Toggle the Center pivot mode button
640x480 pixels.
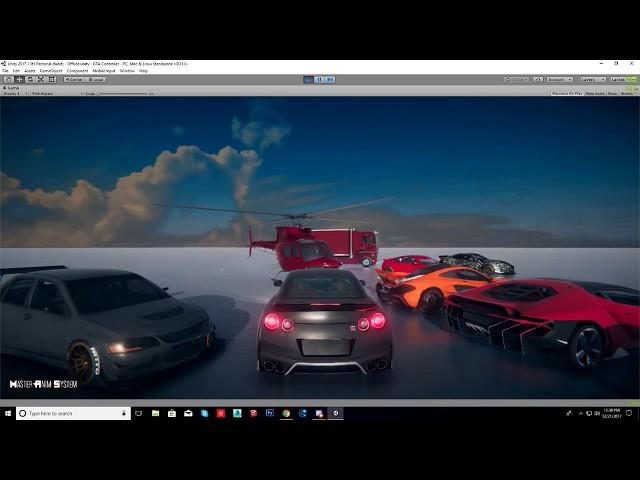tap(74, 80)
